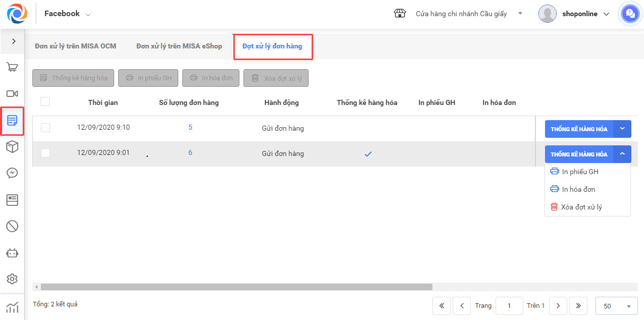The image size is (644, 320).
Task: Toggle the select-all checkbox in the table header
Action: coord(45,101)
